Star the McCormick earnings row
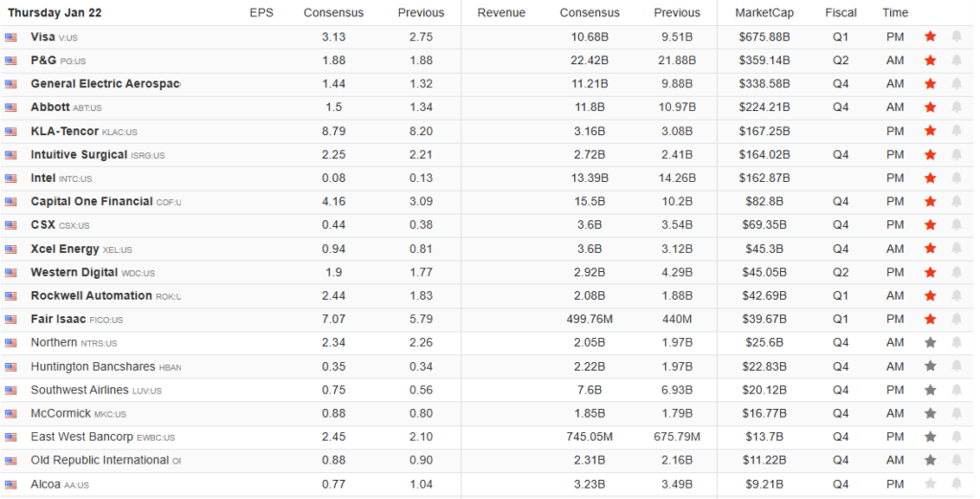This screenshot has height=499, width=980. point(929,413)
